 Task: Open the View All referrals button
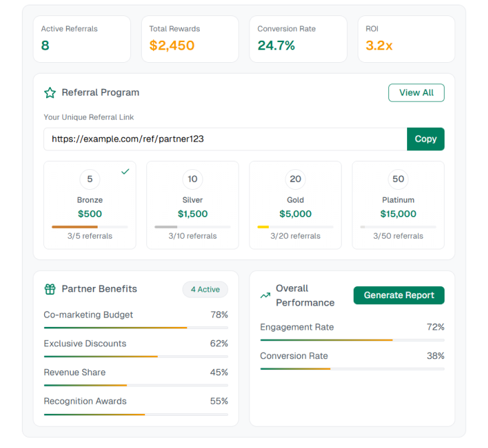(x=416, y=93)
